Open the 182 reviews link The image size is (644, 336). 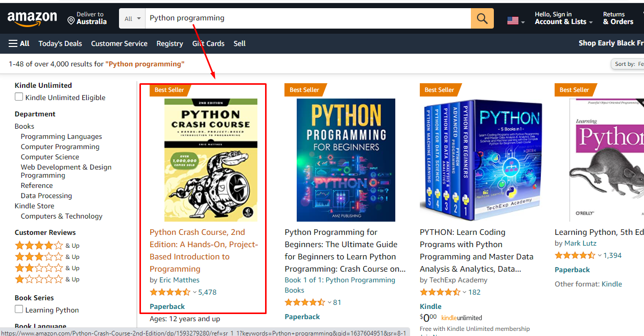pos(474,292)
